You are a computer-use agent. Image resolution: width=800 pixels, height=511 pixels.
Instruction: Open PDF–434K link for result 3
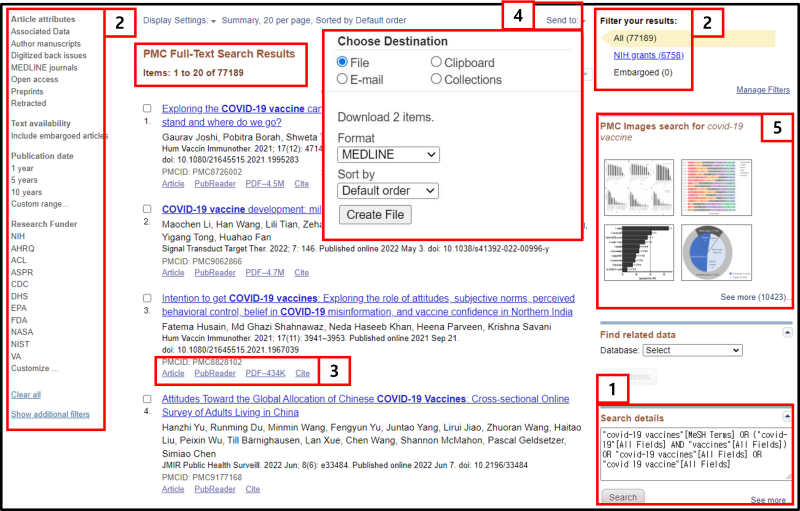[x=265, y=373]
